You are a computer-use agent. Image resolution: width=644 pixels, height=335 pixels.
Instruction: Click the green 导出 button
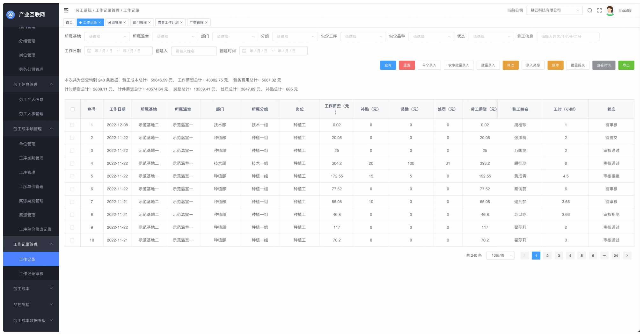point(626,65)
